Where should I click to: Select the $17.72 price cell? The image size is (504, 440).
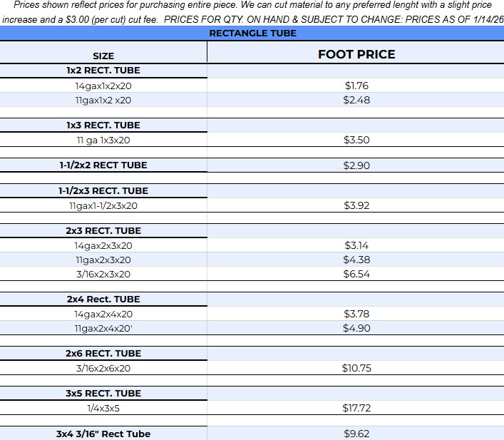click(x=356, y=408)
